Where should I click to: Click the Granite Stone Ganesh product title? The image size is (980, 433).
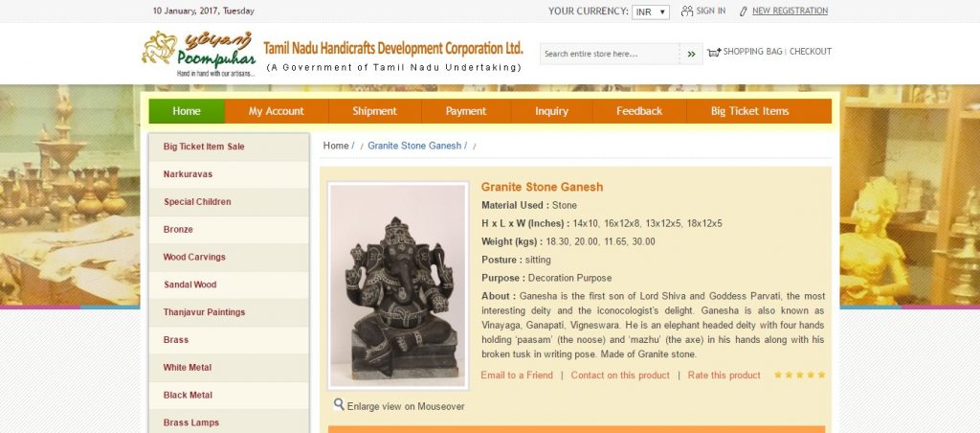[x=542, y=187]
